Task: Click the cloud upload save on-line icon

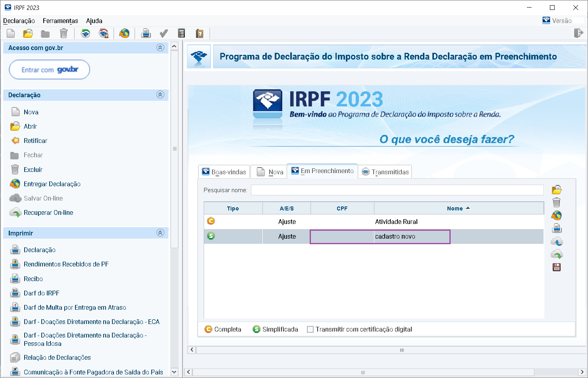Action: 557,241
